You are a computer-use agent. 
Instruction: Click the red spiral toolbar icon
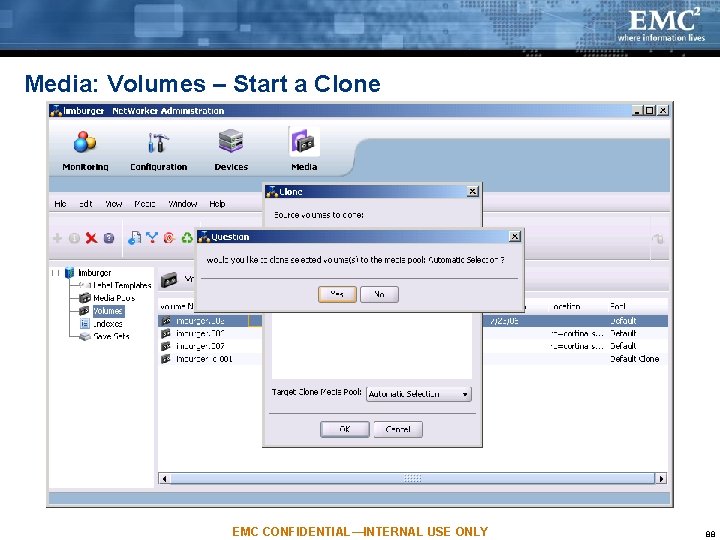click(x=169, y=238)
